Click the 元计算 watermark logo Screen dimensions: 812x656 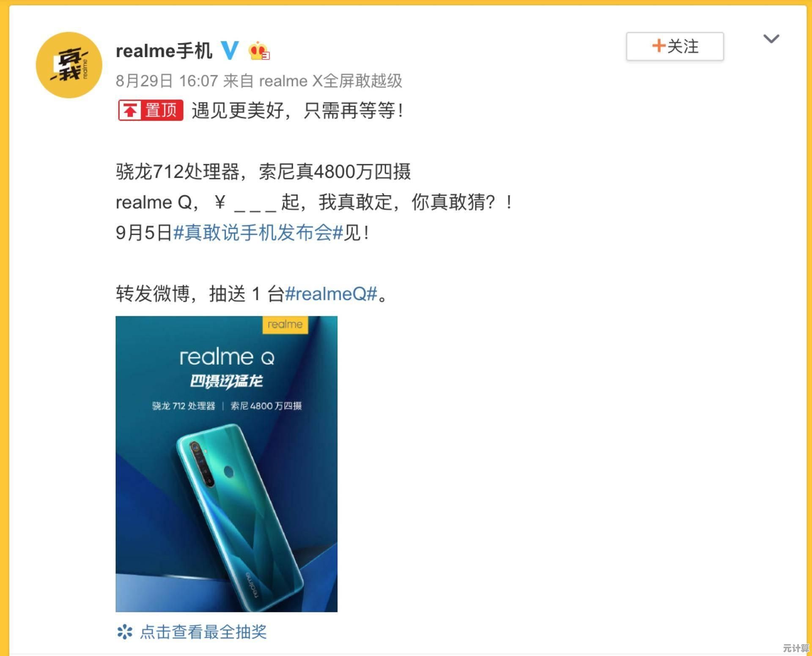(796, 648)
